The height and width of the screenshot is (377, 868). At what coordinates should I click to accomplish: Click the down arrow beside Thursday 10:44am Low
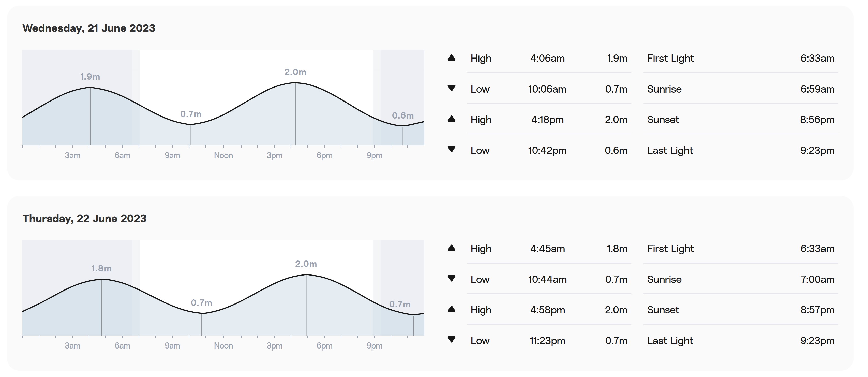tap(452, 279)
